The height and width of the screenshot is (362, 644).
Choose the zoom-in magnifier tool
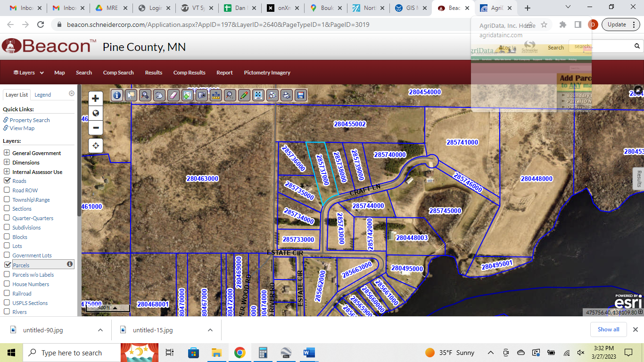tap(145, 95)
